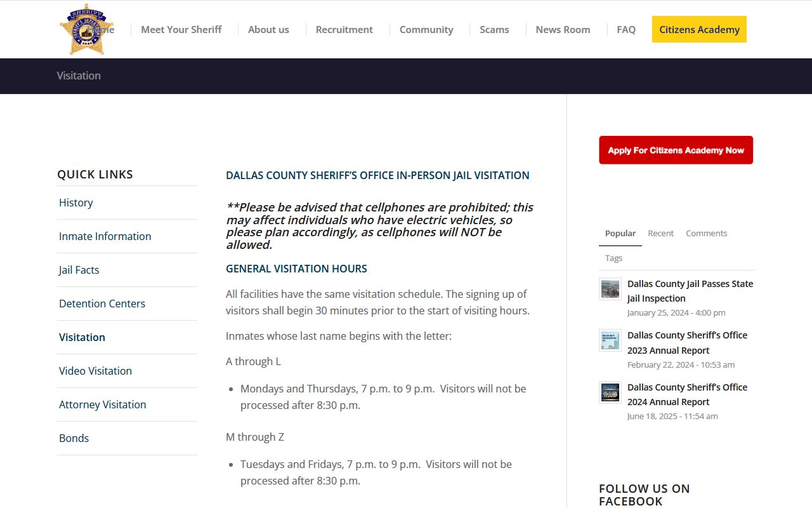The image size is (812, 508).
Task: Open the FAQ page
Action: (x=626, y=29)
